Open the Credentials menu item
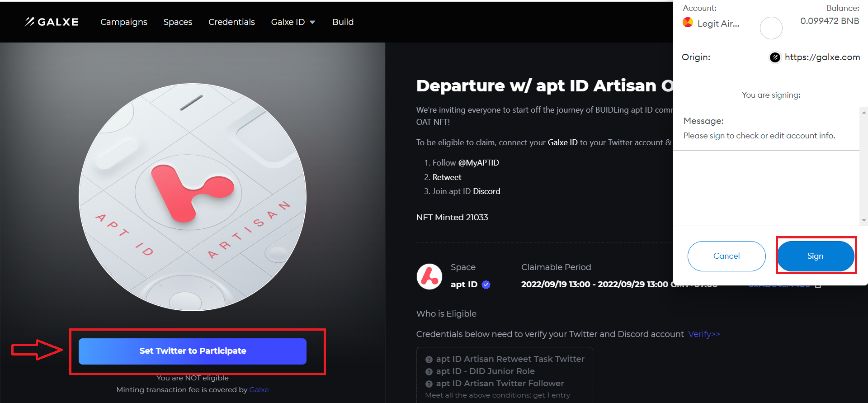Image resolution: width=868 pixels, height=403 pixels. click(231, 22)
